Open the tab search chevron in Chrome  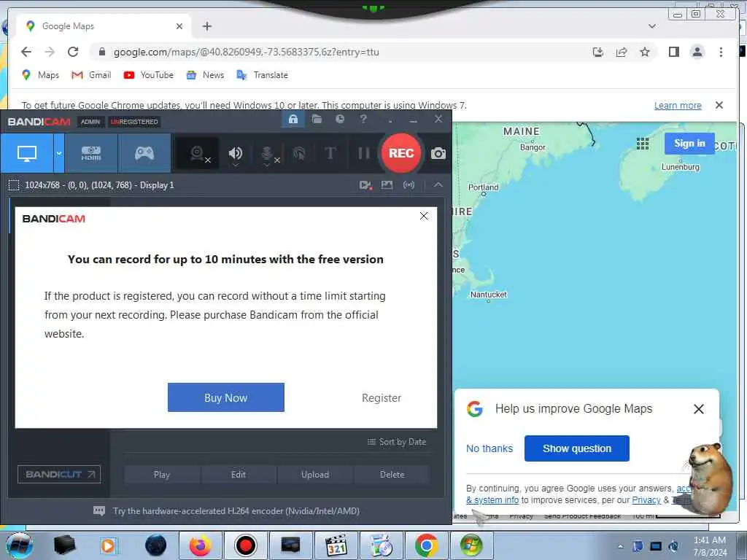tap(652, 26)
